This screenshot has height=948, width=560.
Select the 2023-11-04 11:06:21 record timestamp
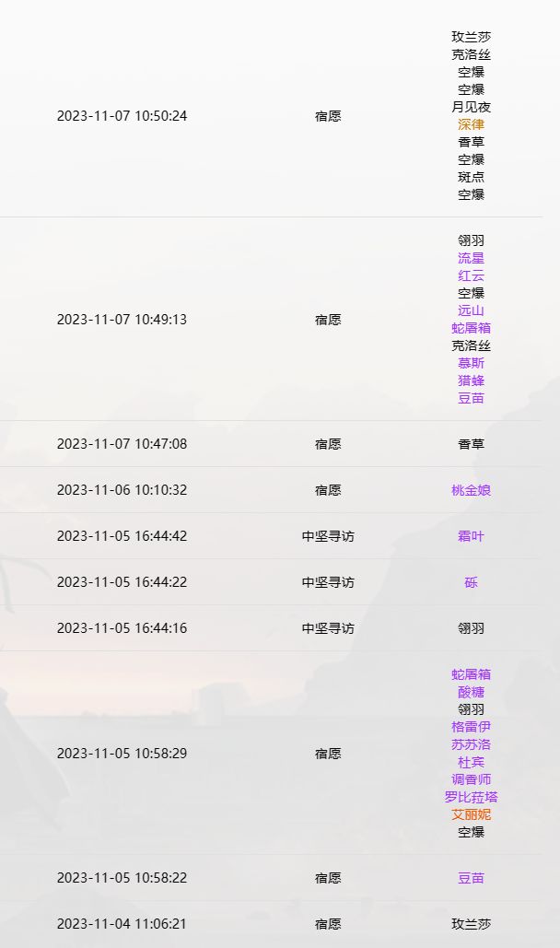pyautogui.click(x=122, y=924)
